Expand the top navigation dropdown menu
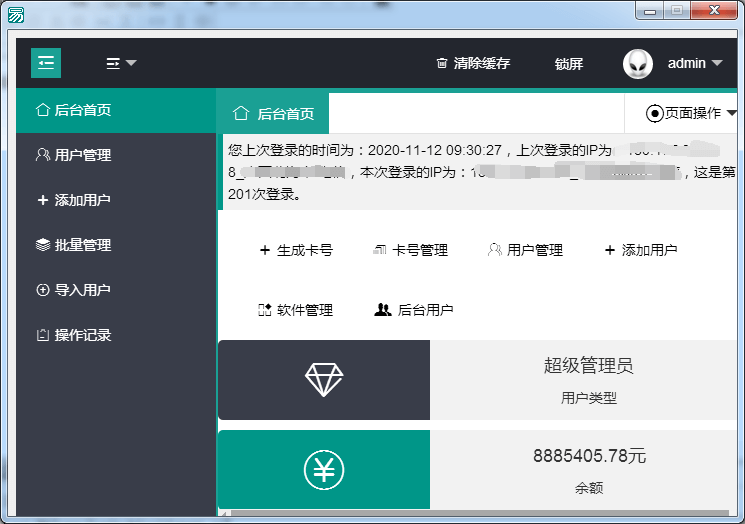Viewport: 745px width, 524px height. click(x=121, y=63)
